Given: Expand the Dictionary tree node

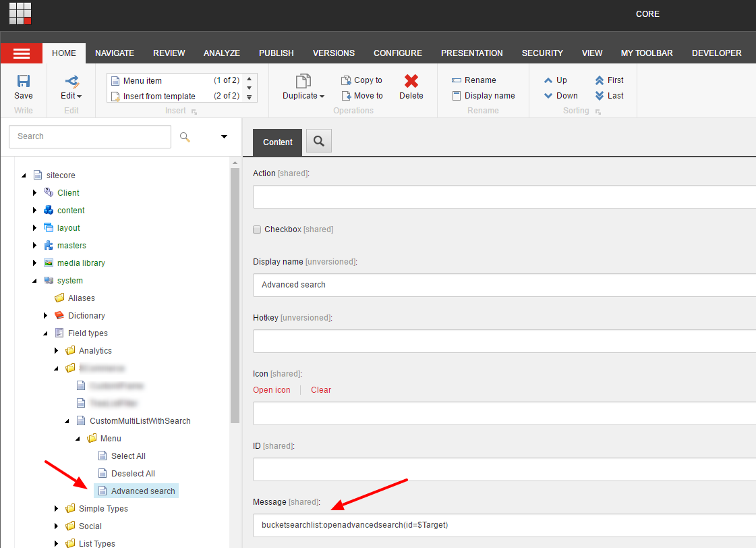Looking at the screenshot, I should (x=46, y=316).
